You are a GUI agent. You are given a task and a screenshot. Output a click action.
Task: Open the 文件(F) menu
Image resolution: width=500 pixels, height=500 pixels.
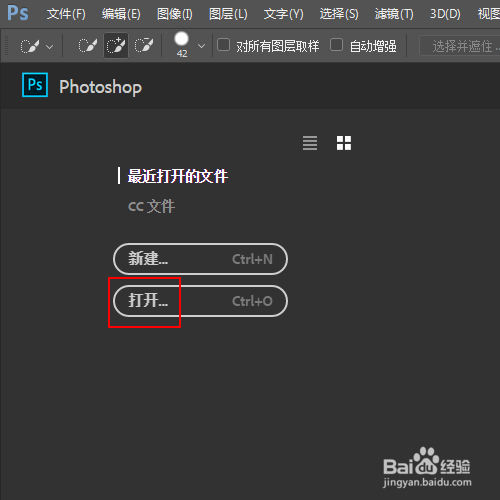(x=66, y=14)
